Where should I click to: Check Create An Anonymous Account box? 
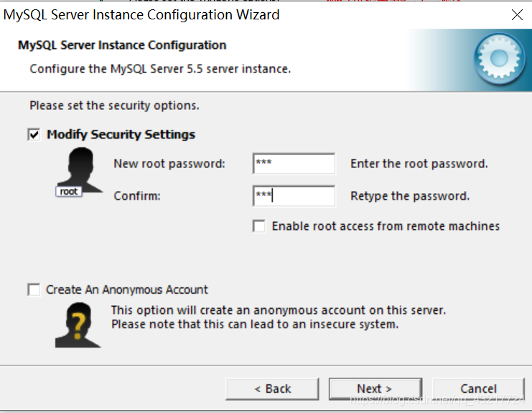[x=34, y=289]
